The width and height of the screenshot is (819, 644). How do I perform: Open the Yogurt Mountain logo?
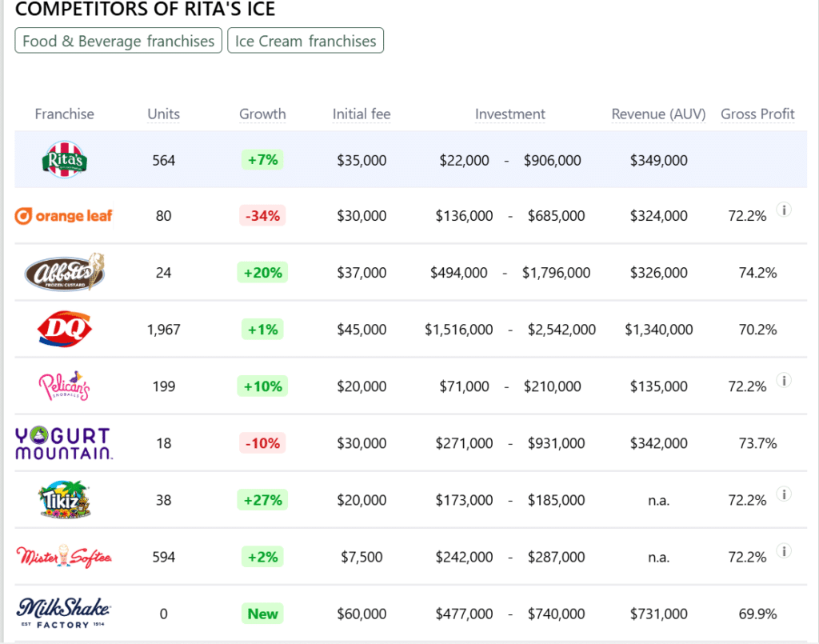point(64,443)
